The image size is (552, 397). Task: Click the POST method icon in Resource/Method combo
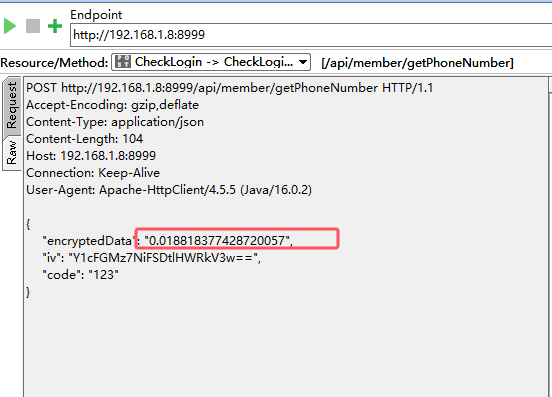123,62
